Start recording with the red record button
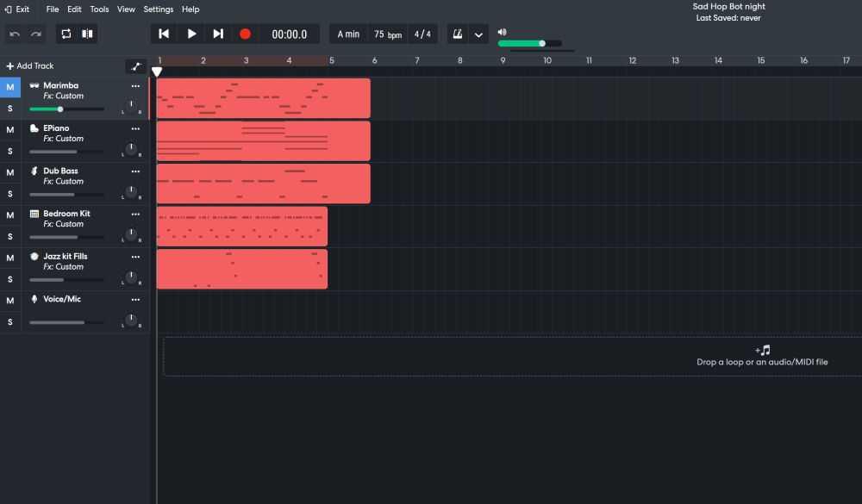 point(245,34)
